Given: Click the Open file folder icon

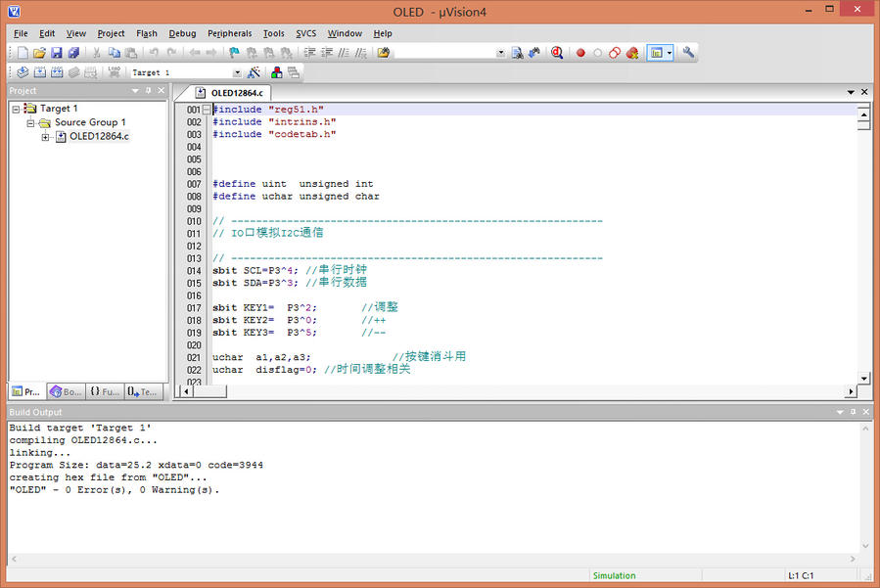Looking at the screenshot, I should (40, 53).
